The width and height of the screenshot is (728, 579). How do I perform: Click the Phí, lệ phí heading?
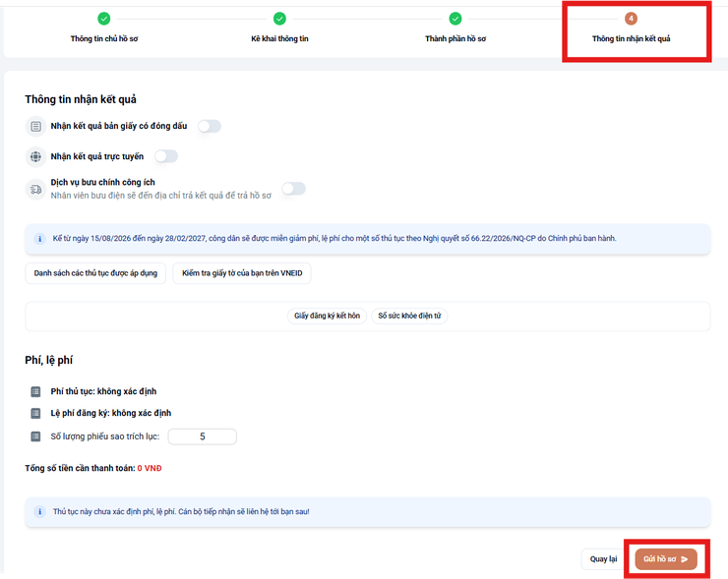tap(49, 360)
